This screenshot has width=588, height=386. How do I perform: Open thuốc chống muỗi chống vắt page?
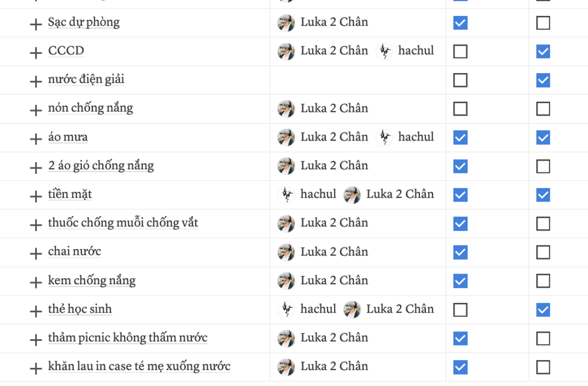(123, 223)
